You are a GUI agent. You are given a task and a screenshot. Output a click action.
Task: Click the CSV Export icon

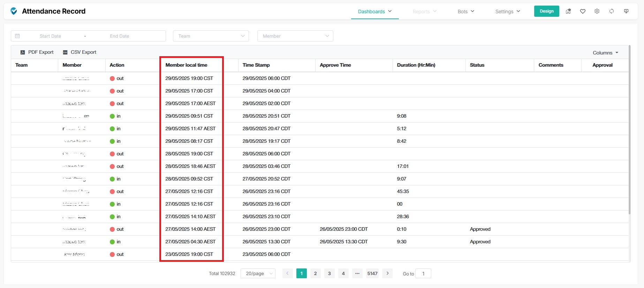65,52
